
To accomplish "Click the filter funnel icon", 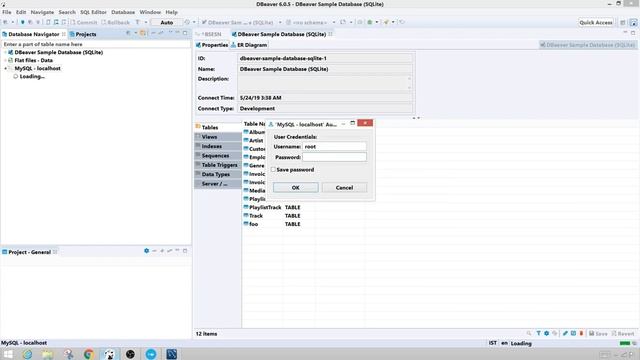I will pyautogui.click(x=538, y=333).
